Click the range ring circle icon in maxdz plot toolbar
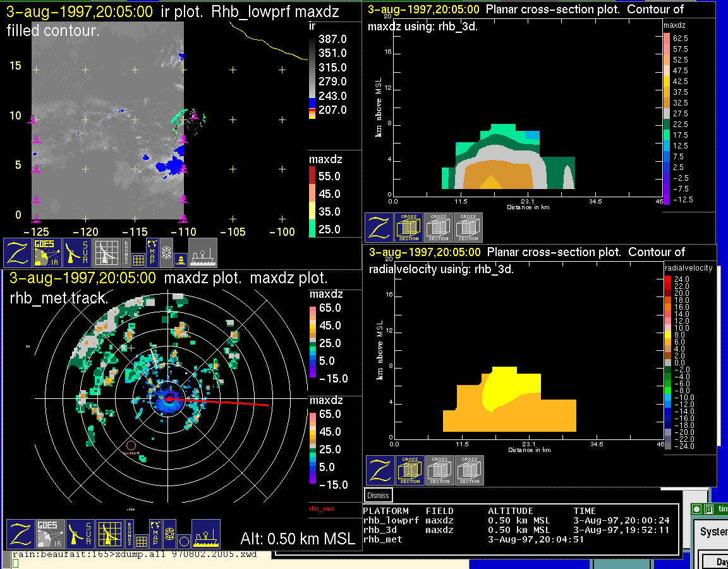This screenshot has width=728, height=569. click(x=183, y=541)
